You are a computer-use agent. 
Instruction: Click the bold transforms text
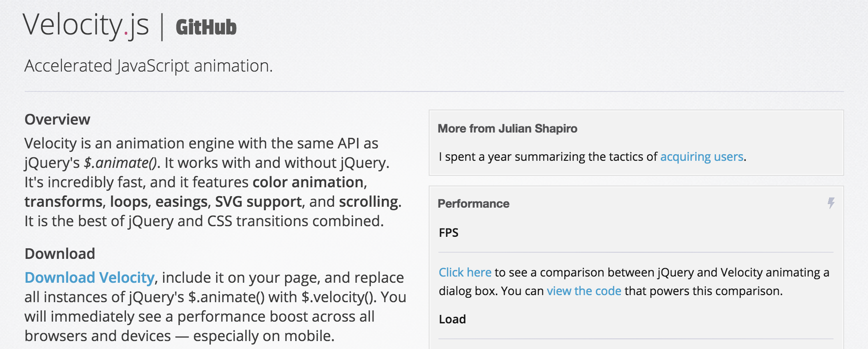[x=63, y=202]
